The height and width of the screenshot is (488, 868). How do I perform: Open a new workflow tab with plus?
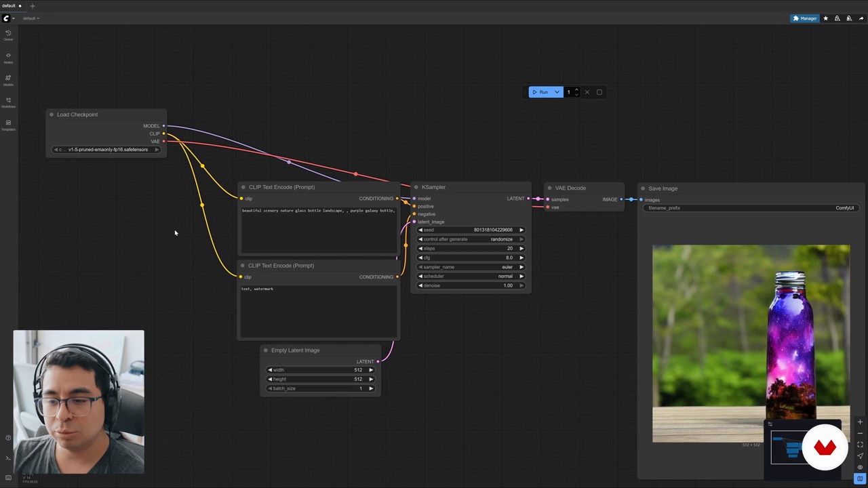click(x=32, y=5)
